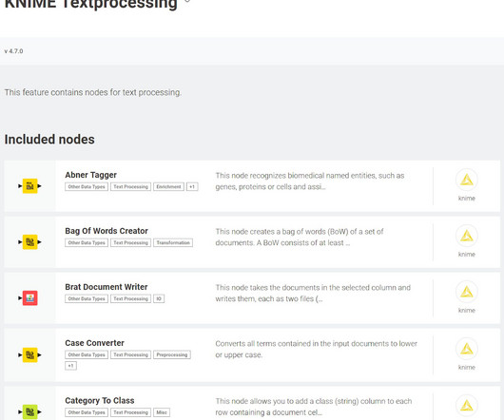Click Text Processing tag under Abner Tagger

pos(131,186)
